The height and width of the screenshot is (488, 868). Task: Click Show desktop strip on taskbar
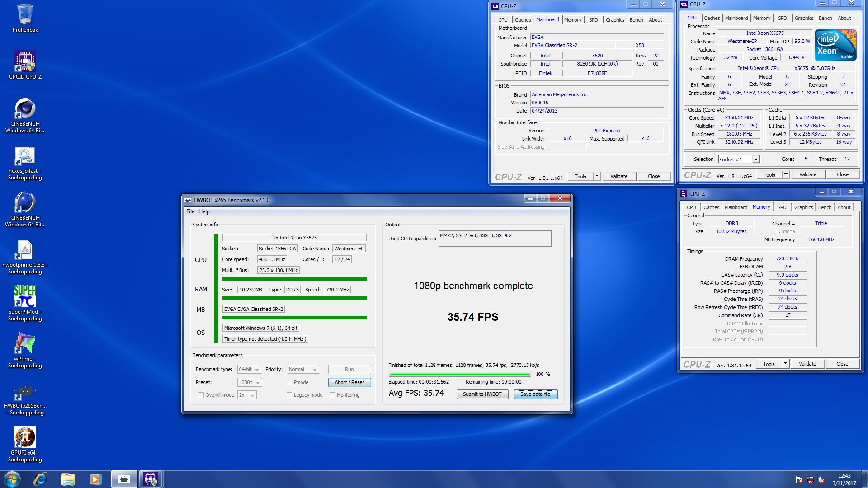click(865, 479)
